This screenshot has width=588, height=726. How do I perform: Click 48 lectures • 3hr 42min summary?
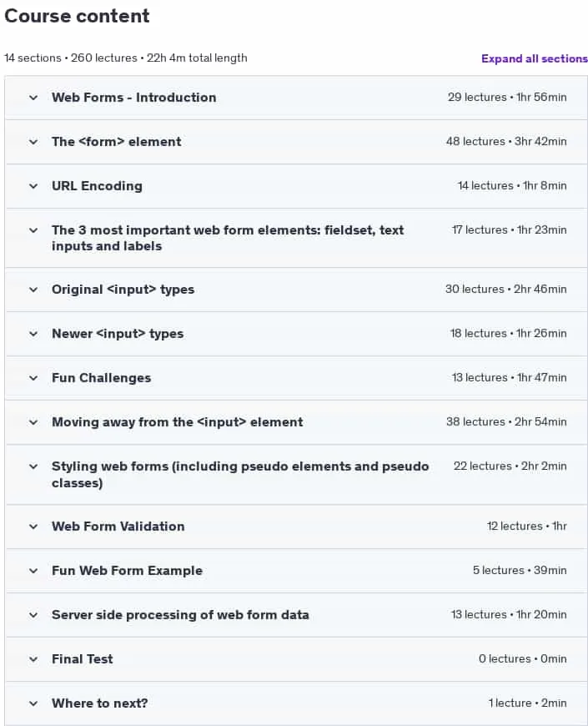coord(506,141)
